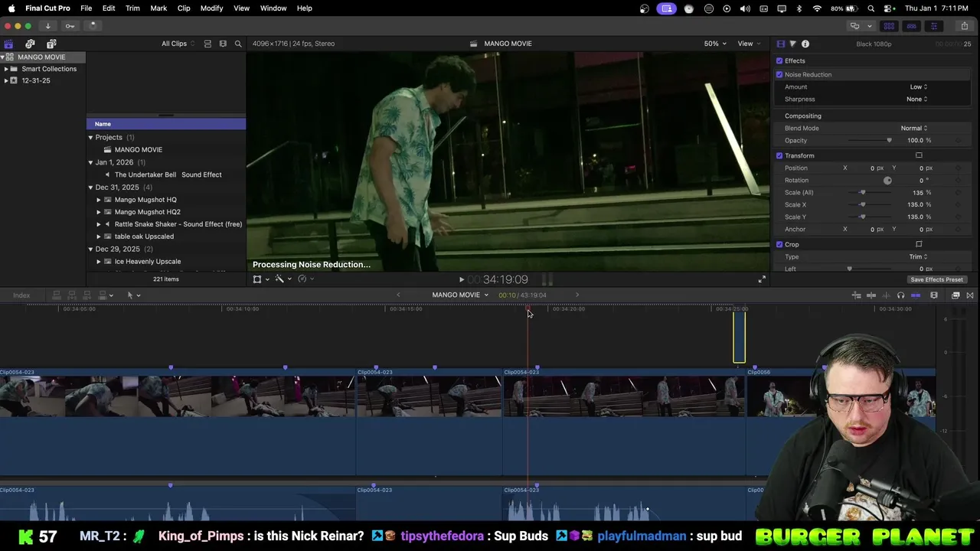Expand the Smart Collections folder

(x=6, y=69)
